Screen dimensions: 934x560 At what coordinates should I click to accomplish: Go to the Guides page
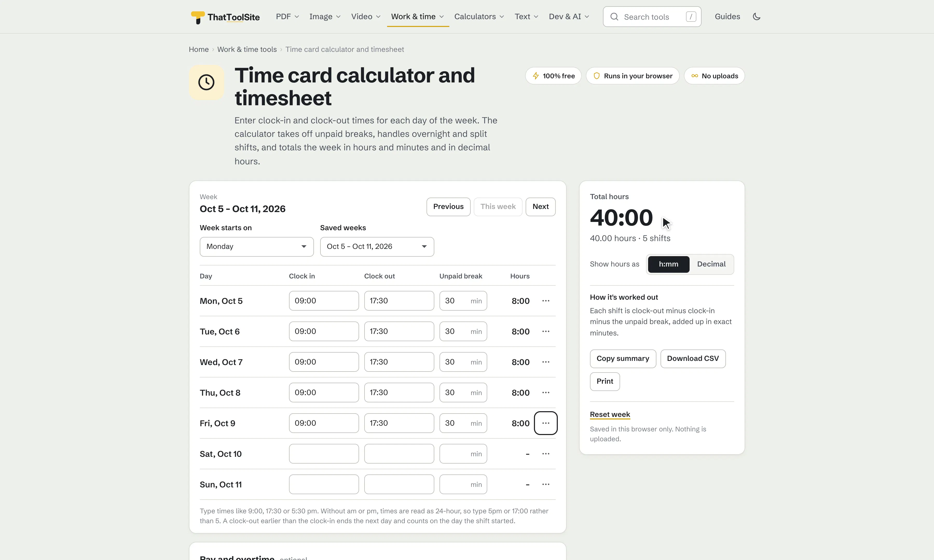tap(727, 17)
